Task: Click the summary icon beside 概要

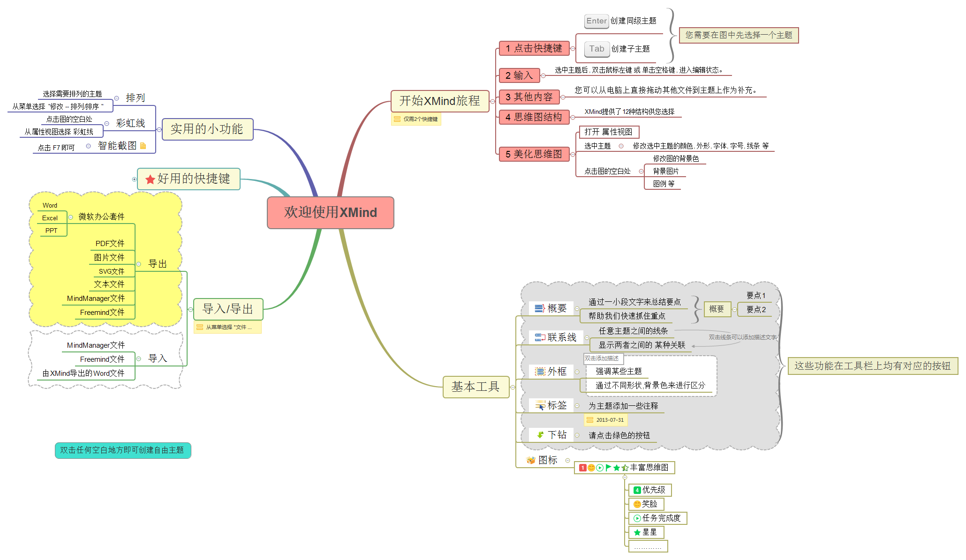Action: point(540,308)
